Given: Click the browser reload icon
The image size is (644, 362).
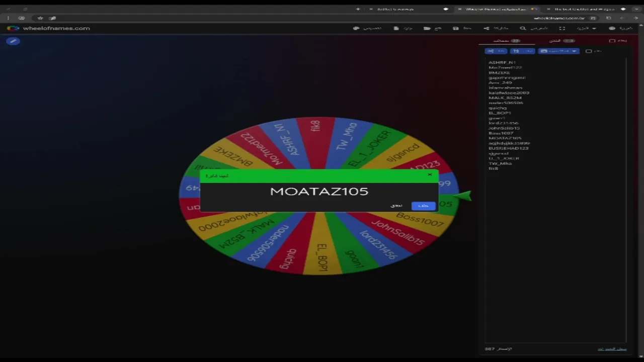Looking at the screenshot, I should pyautogui.click(x=608, y=18).
